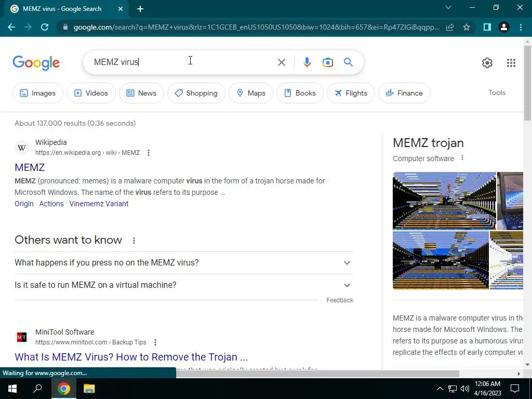This screenshot has height=399, width=532.
Task: Click the MiniTool Software favicon
Action: tap(22, 337)
